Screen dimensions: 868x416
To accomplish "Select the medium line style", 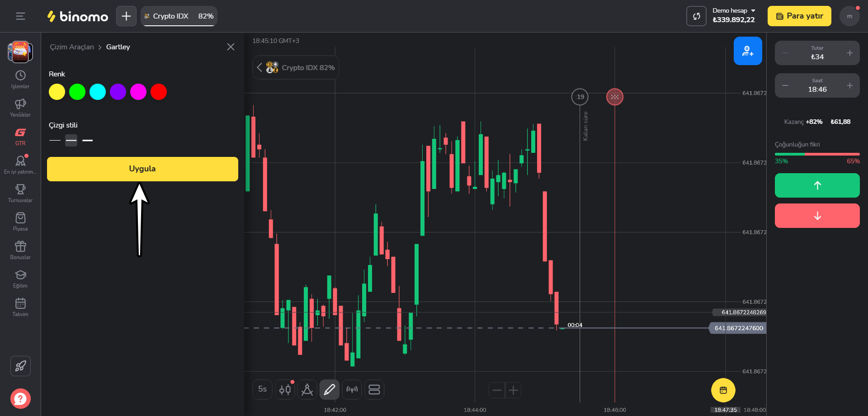I will (71, 141).
